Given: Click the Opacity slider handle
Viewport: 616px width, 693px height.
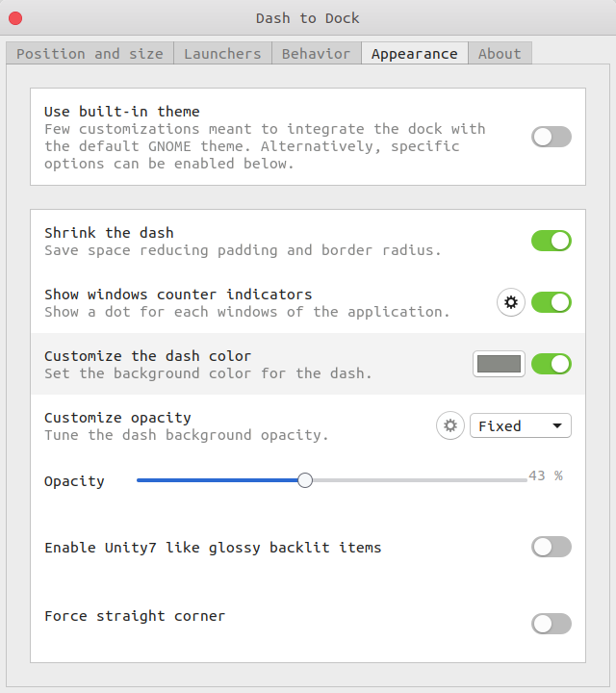Looking at the screenshot, I should pos(305,480).
